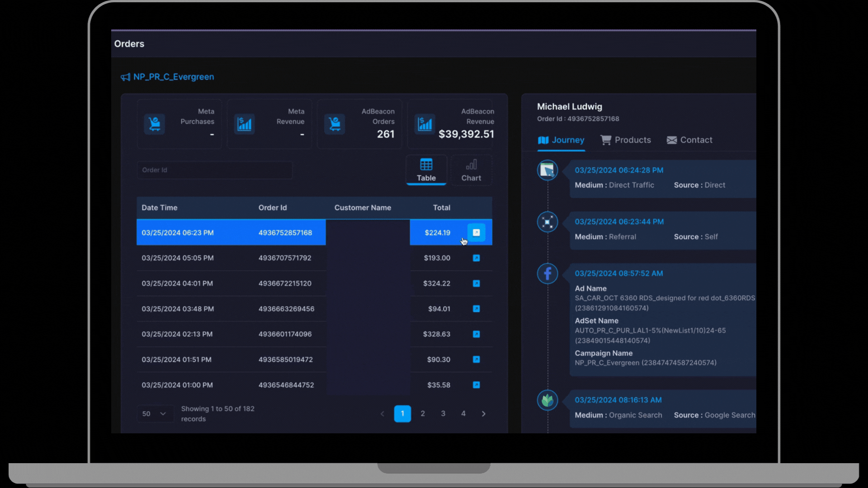Click the Organic Search journey step icon
Viewport: 868px width, 488px height.
tap(547, 400)
